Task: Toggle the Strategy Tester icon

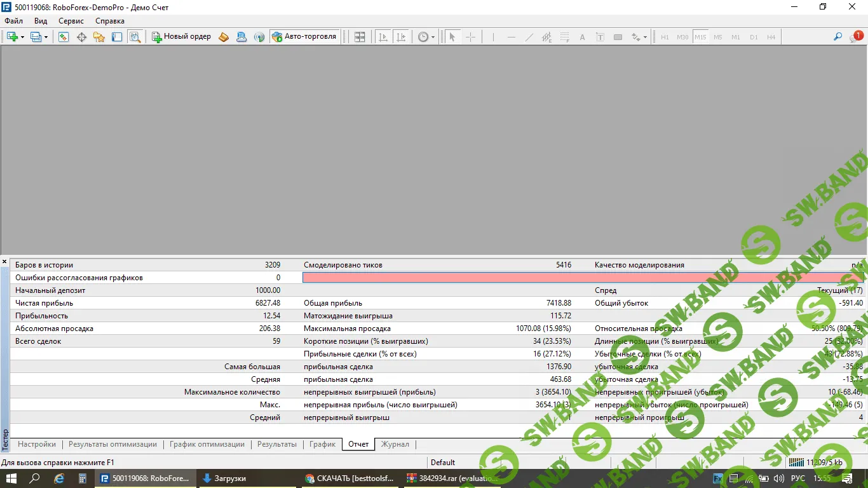Action: 135,37
